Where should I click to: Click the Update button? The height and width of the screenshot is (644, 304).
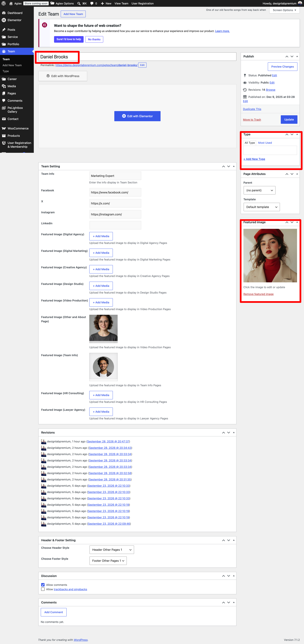(x=289, y=120)
